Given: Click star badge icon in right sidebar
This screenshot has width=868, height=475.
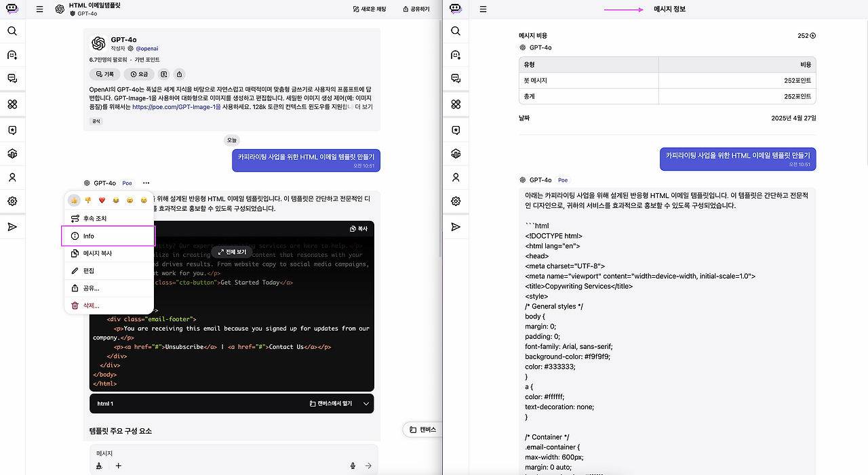Looking at the screenshot, I should click(456, 130).
